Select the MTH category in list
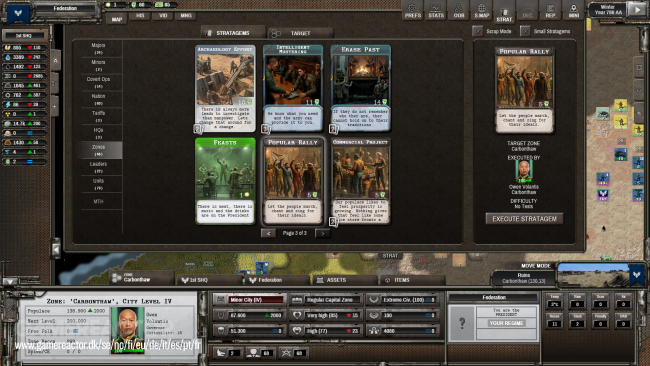 (x=98, y=201)
